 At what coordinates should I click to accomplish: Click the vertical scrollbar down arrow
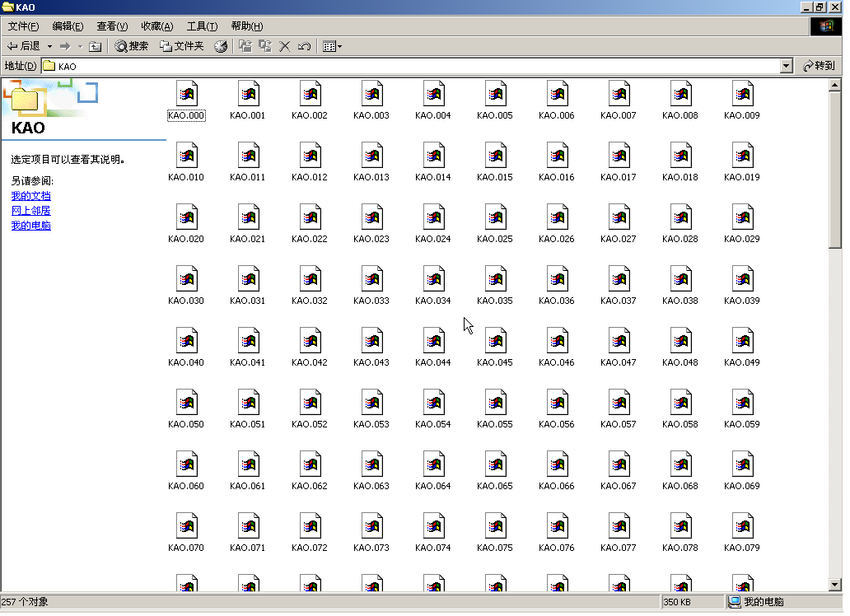click(x=834, y=585)
